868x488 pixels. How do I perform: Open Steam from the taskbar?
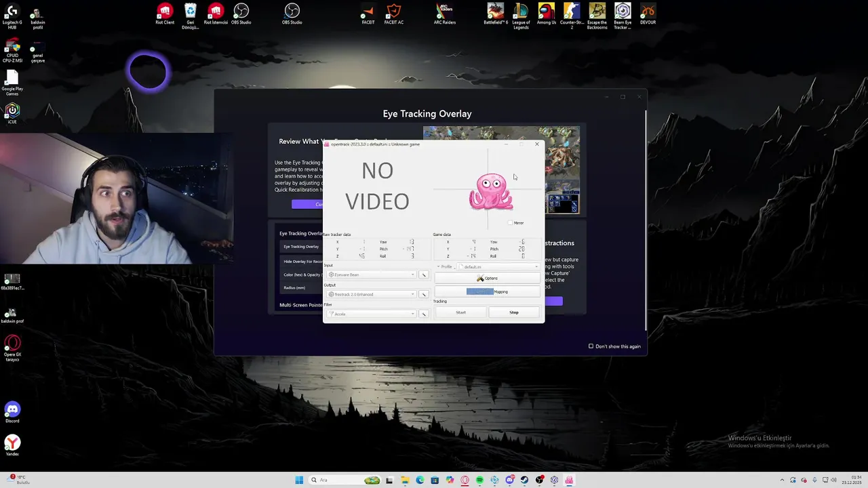524,480
